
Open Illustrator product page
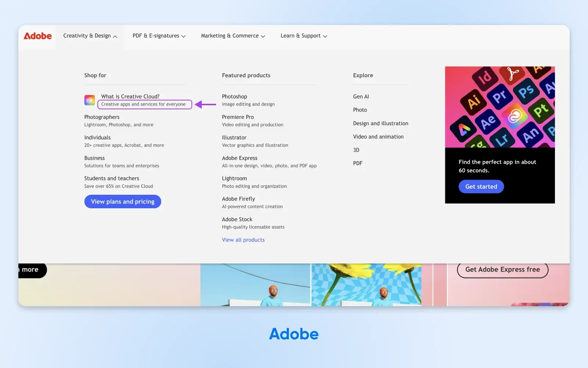(234, 138)
